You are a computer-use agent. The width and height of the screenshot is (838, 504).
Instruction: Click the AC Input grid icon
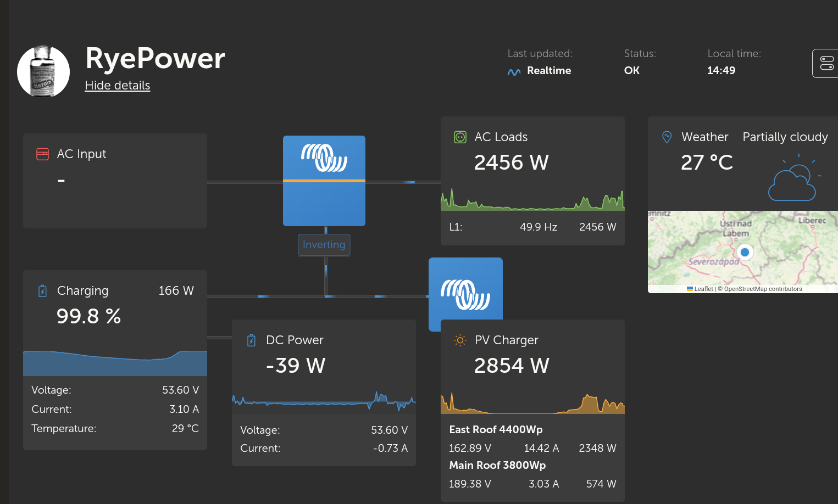tap(42, 154)
